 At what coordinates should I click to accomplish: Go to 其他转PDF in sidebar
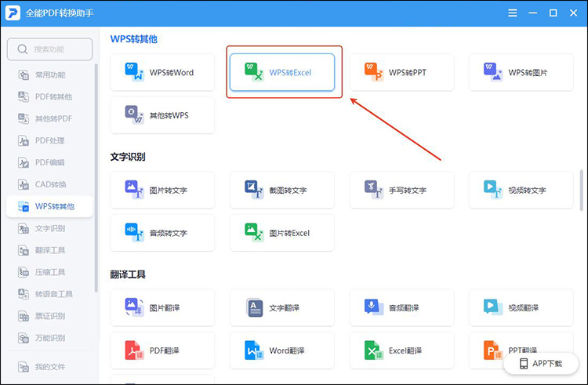tap(49, 118)
